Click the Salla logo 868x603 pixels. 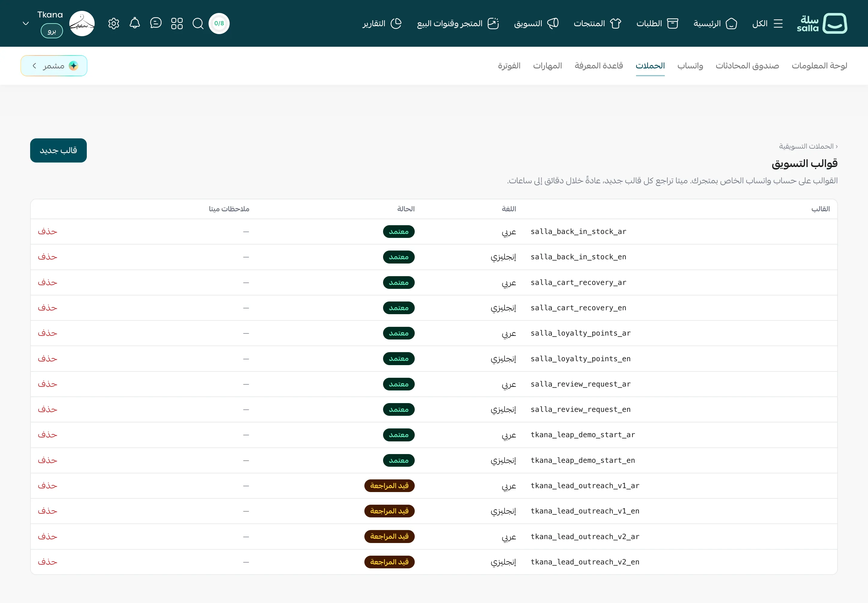coord(822,24)
